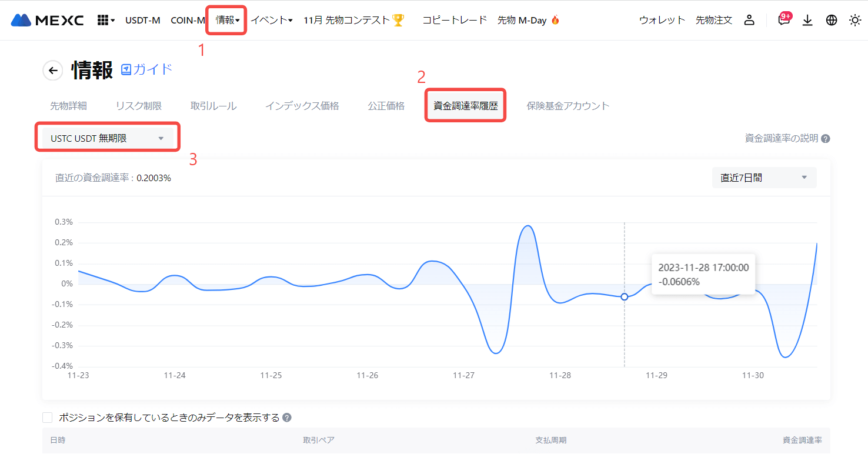
Task: Click the MEXC logo
Action: pyautogui.click(x=48, y=20)
